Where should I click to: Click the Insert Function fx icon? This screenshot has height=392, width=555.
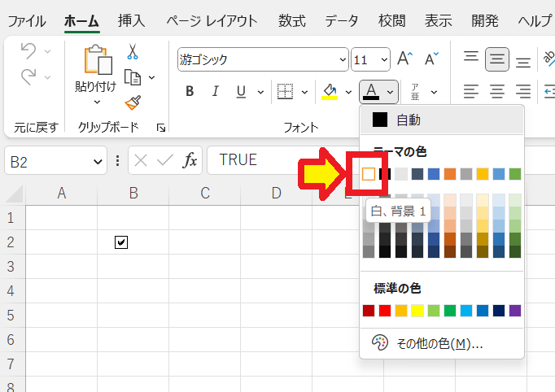pyautogui.click(x=190, y=160)
